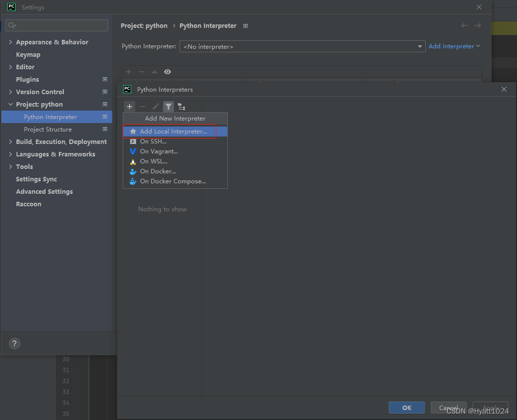Open Raccoon settings page

[x=29, y=204]
